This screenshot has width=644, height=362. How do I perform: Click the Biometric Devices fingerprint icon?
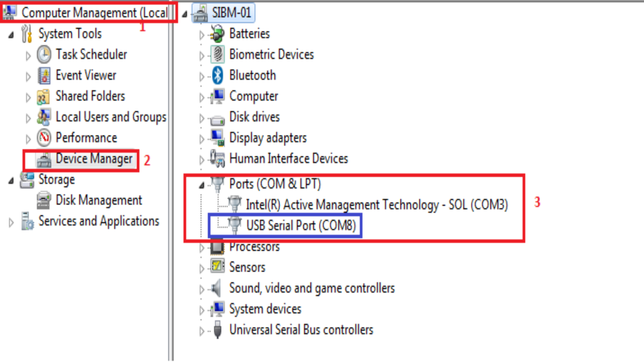click(218, 54)
